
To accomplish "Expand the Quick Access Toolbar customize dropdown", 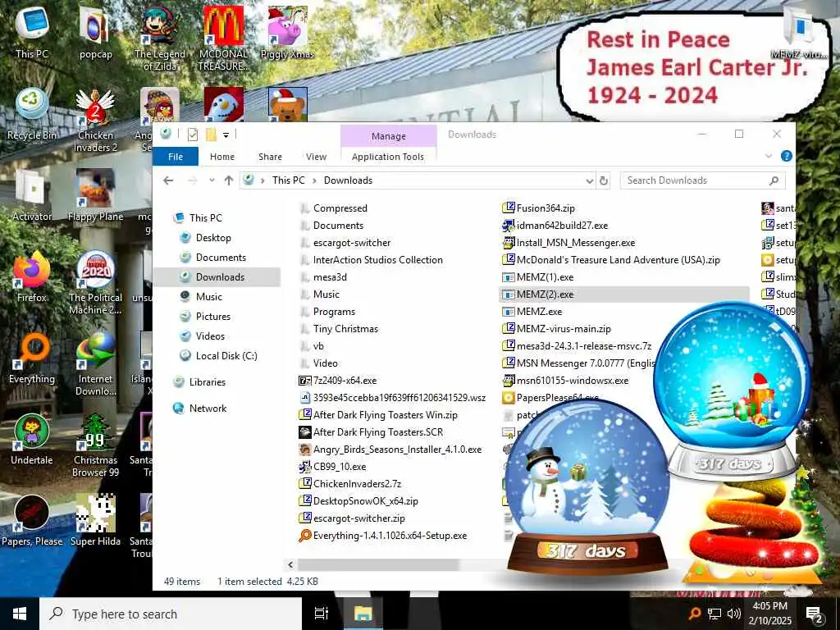I will tap(226, 135).
